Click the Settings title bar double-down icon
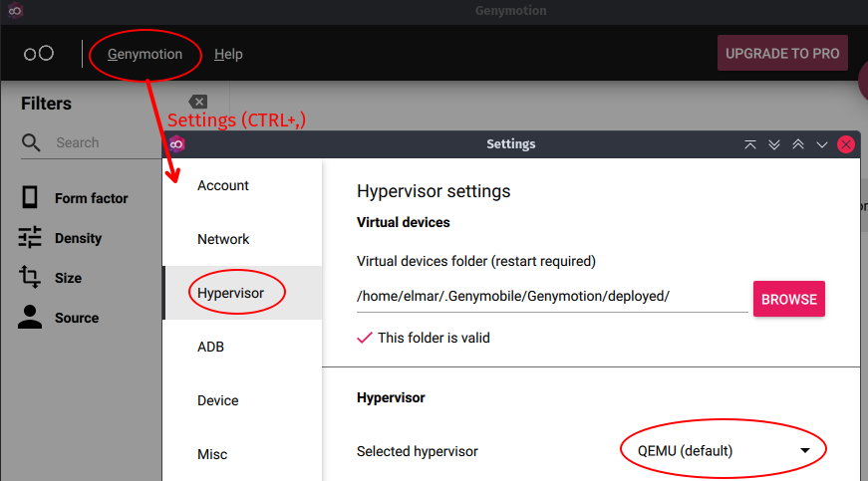The width and height of the screenshot is (868, 481). (x=774, y=144)
